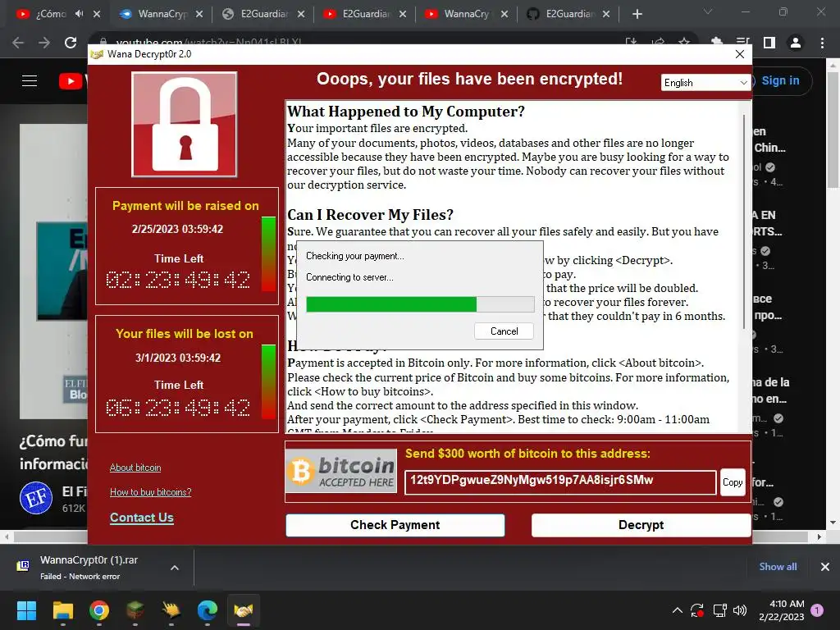Open the browser extensions puzzle icon

[x=716, y=41]
